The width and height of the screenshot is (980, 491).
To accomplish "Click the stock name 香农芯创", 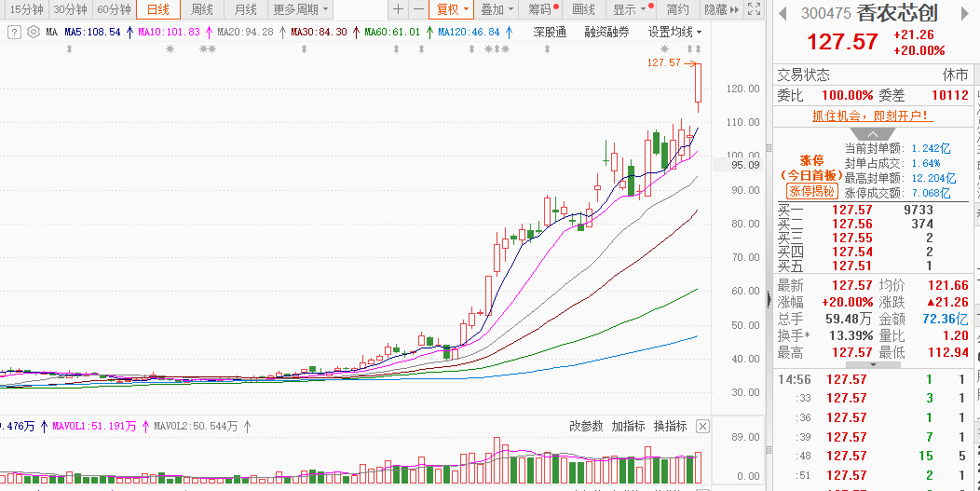I will (x=896, y=13).
